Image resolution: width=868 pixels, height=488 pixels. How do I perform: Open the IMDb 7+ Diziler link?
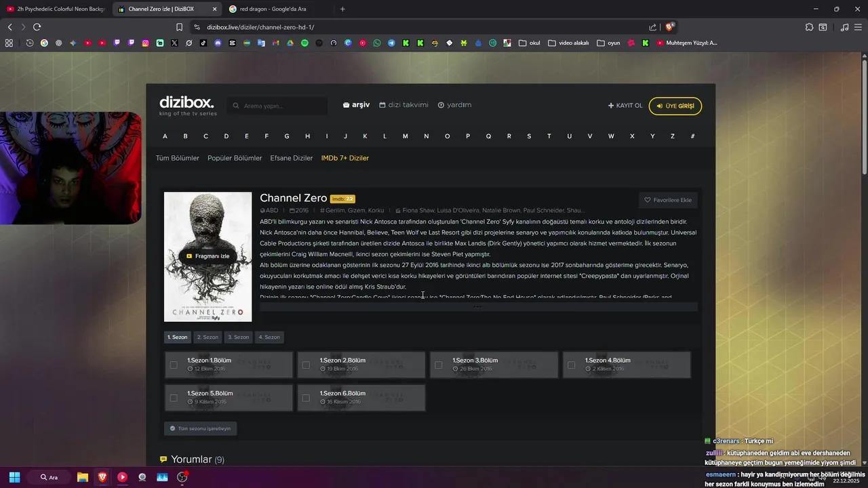point(345,158)
